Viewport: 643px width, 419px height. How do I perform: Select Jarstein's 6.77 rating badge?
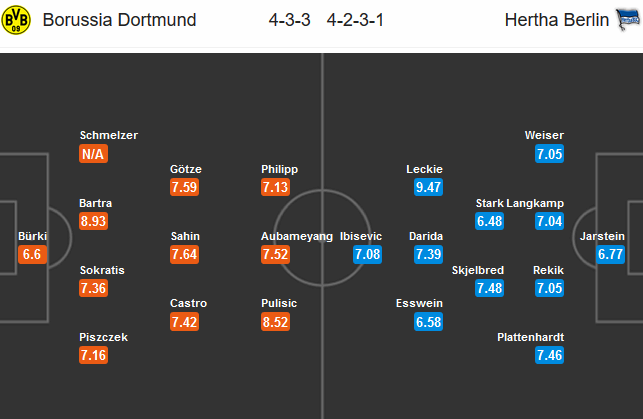(x=610, y=254)
